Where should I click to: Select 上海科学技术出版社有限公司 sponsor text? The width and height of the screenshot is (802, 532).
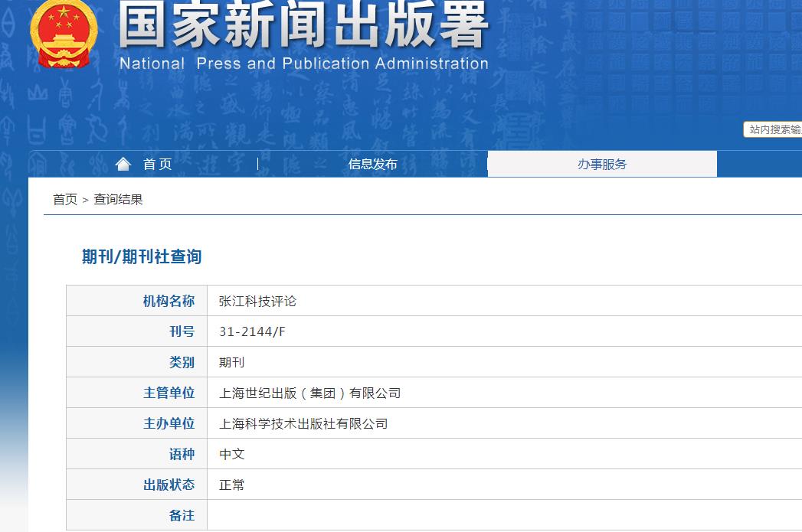[x=303, y=423]
